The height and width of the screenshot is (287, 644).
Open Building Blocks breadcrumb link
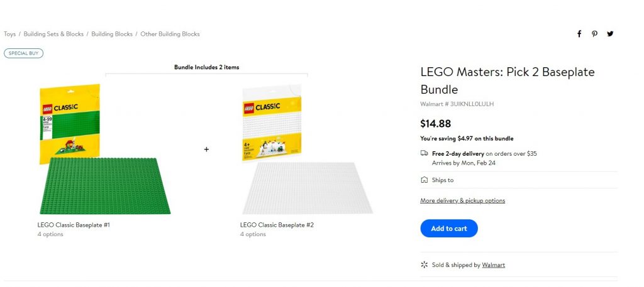[112, 34]
